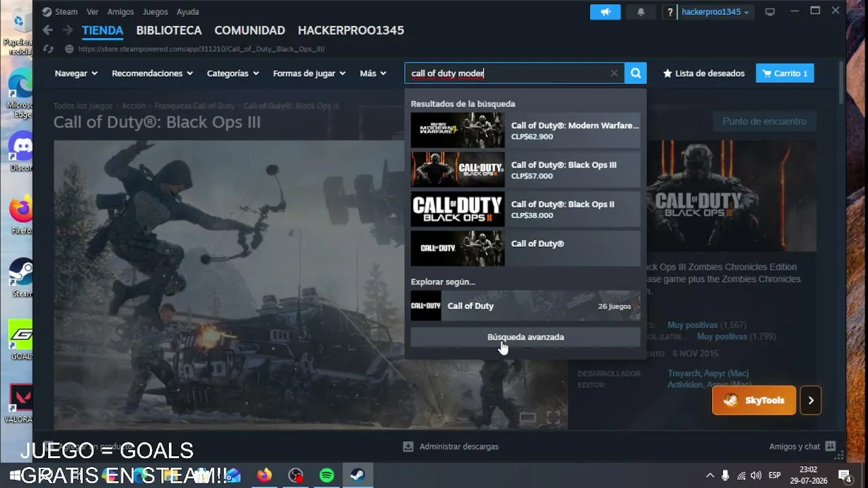Screen dimensions: 868x488
Task: Click the orange SkyTools button
Action: tap(753, 401)
